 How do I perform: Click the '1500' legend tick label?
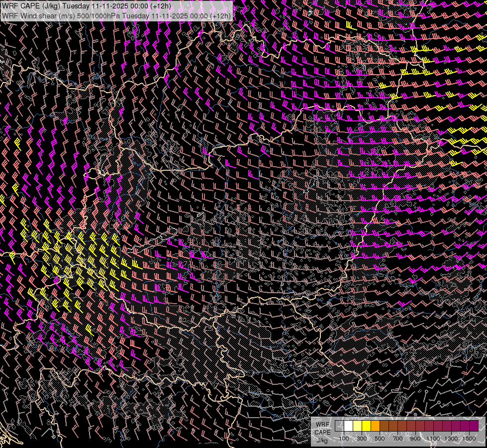[x=469, y=439]
